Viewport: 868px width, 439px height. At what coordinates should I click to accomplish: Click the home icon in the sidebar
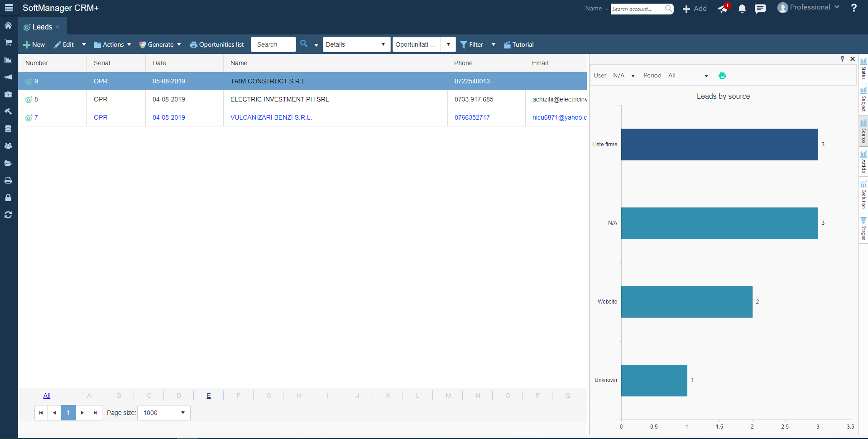[x=8, y=26]
